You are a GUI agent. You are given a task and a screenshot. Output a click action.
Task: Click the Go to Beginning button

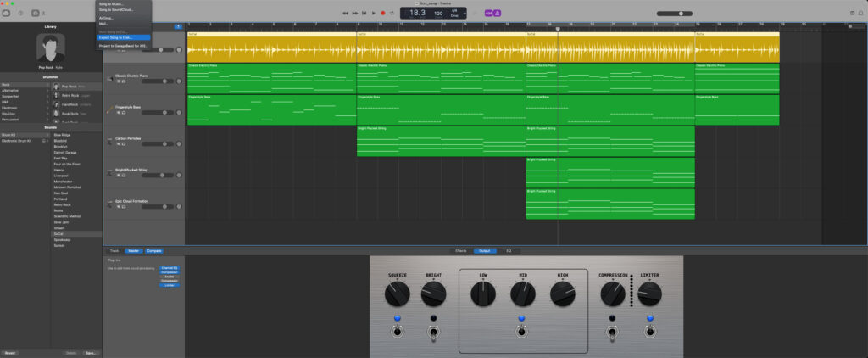[x=364, y=13]
